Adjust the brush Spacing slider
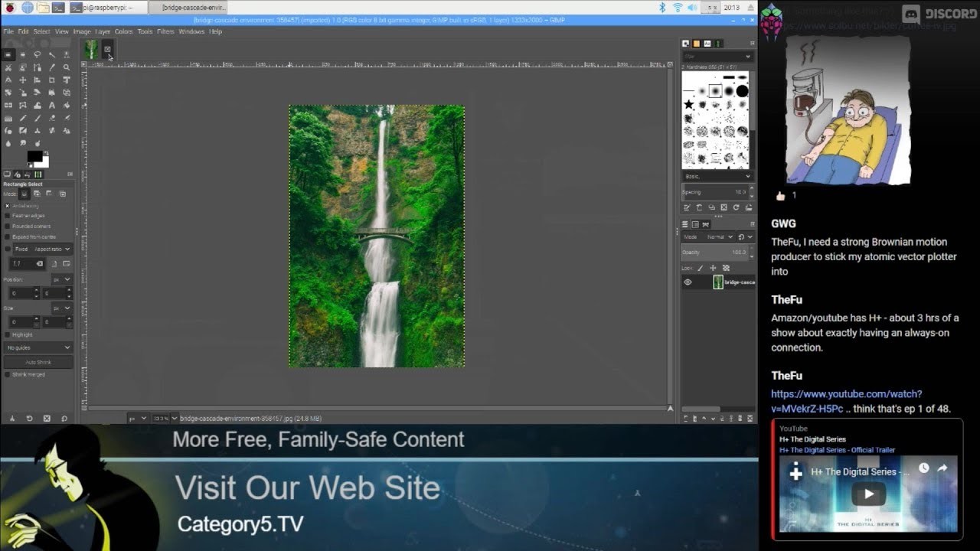980x551 pixels. coord(717,192)
